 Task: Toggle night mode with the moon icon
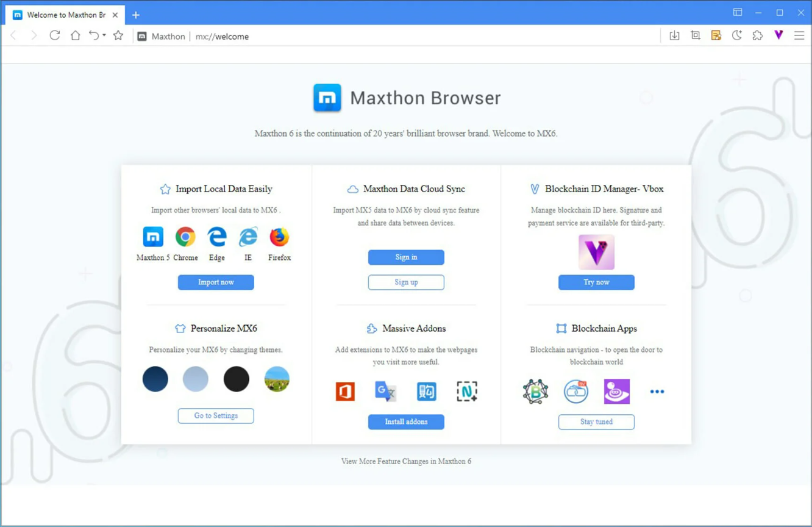click(737, 35)
